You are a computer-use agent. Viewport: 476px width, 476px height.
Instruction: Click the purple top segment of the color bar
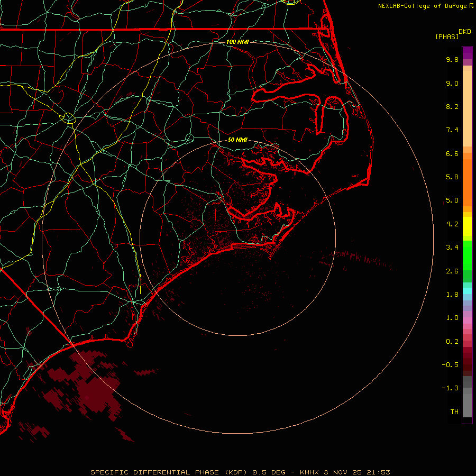click(467, 53)
